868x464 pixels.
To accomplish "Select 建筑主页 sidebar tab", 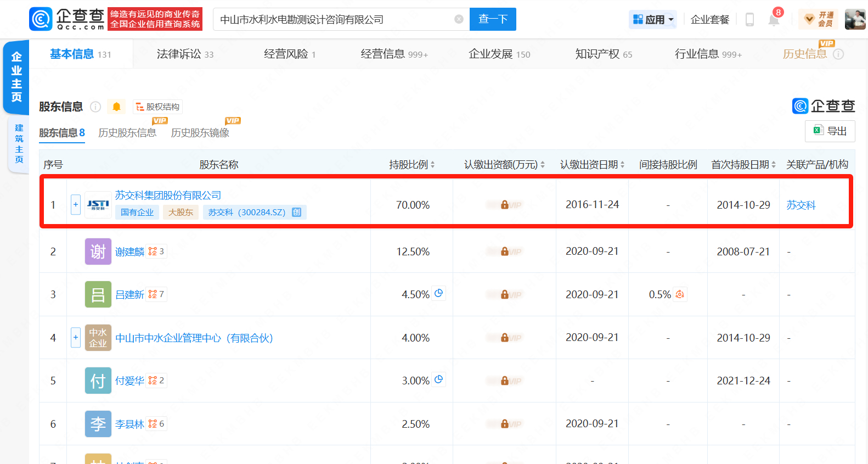I will point(19,144).
